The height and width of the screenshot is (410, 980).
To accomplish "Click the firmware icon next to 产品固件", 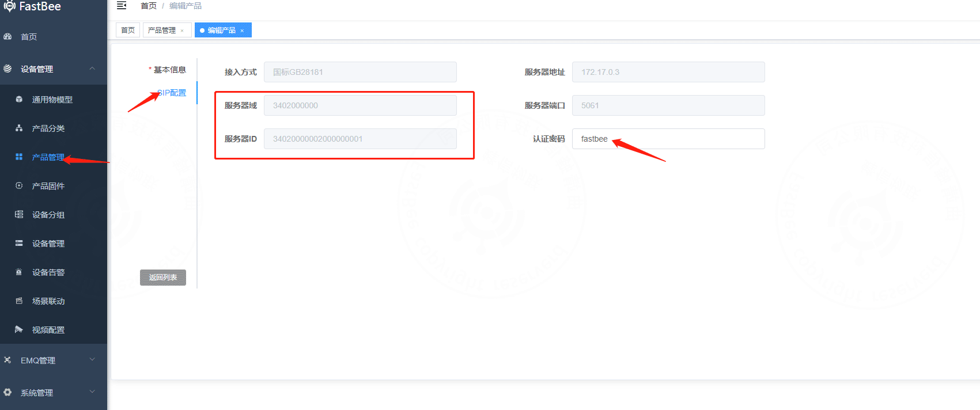I will pyautogui.click(x=19, y=185).
